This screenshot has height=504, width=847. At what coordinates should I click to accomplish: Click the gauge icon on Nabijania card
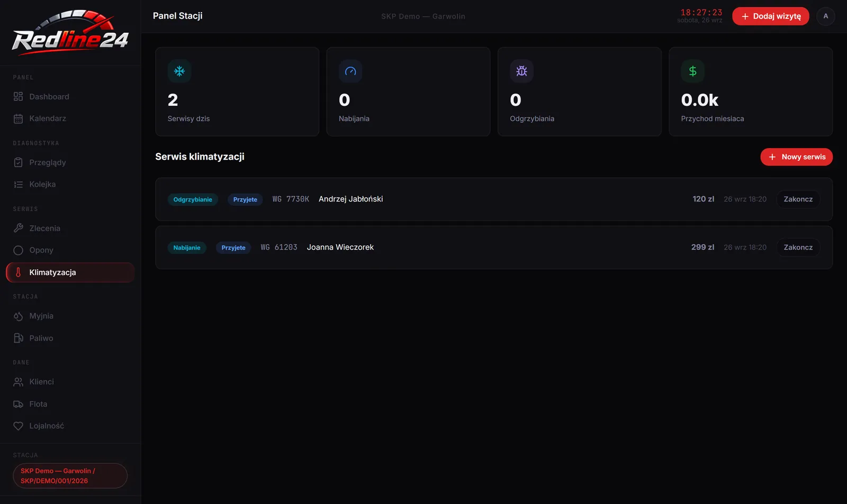click(x=350, y=71)
